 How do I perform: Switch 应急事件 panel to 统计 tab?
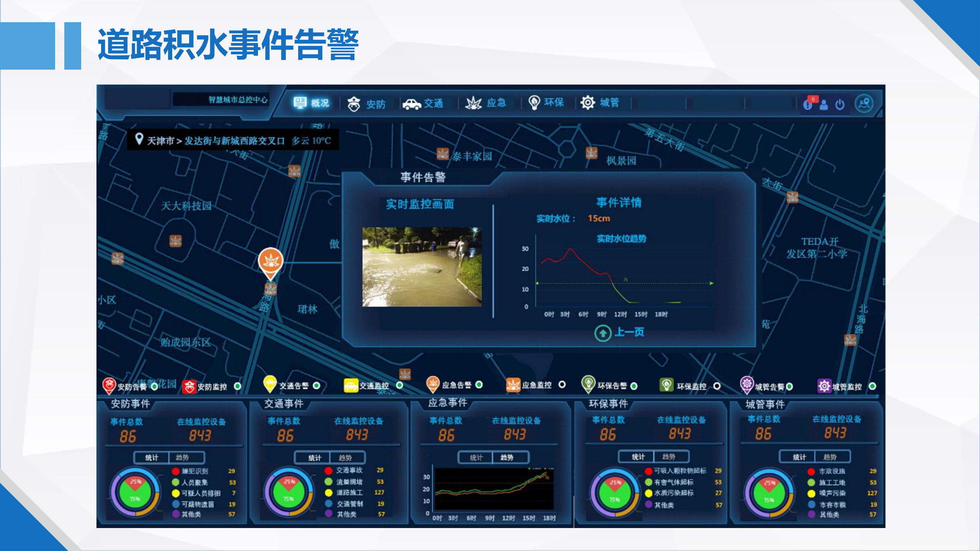[x=476, y=457]
